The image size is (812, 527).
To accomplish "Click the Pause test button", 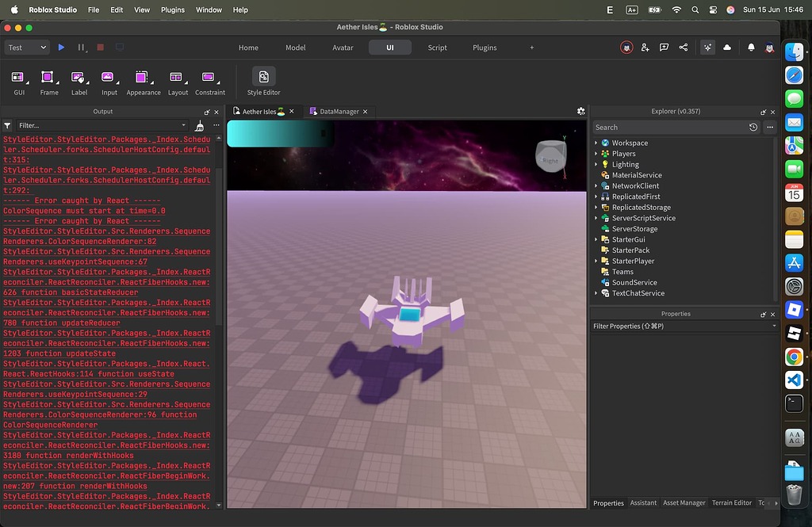I will pos(81,47).
